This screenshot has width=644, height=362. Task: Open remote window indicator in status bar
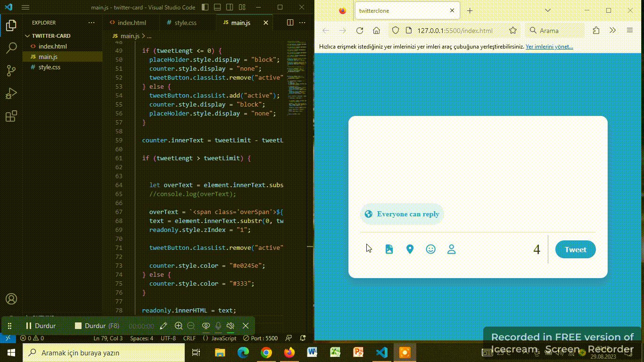click(x=8, y=338)
